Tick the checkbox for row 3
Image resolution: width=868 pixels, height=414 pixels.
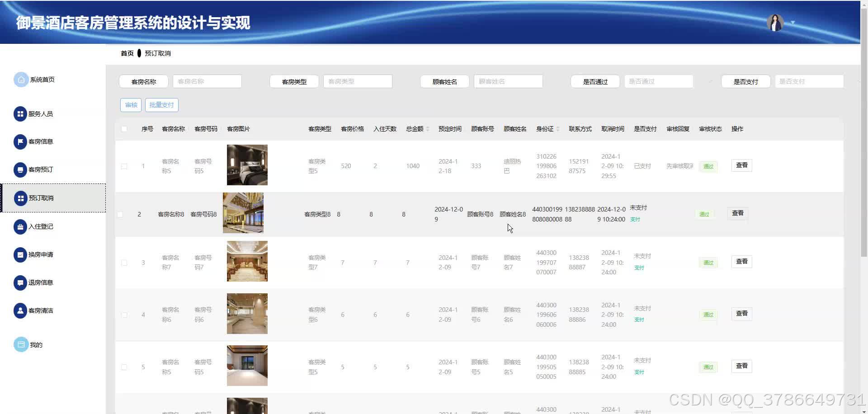[x=124, y=263]
